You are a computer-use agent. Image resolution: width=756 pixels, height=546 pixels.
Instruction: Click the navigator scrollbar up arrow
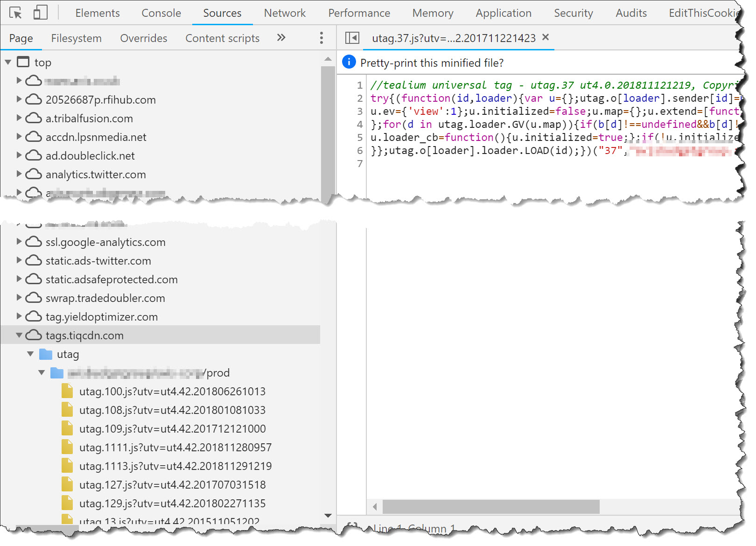click(x=328, y=59)
